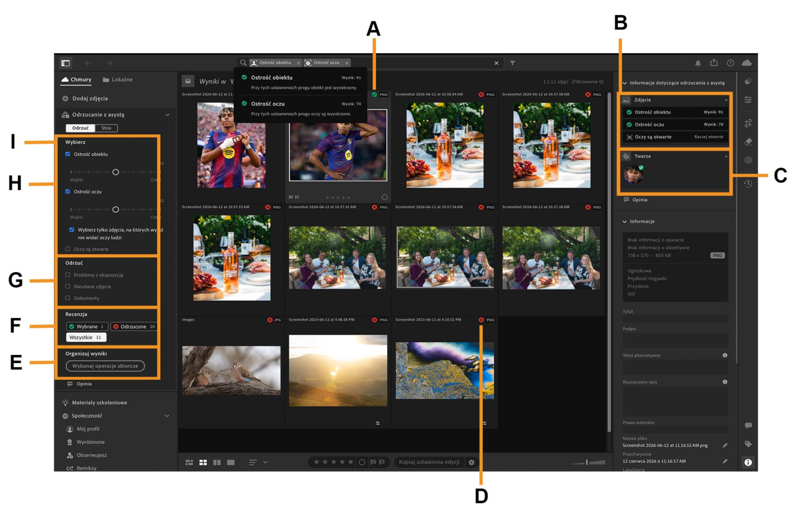
Task: Remove the Ostrość oczu search chip
Action: (347, 63)
